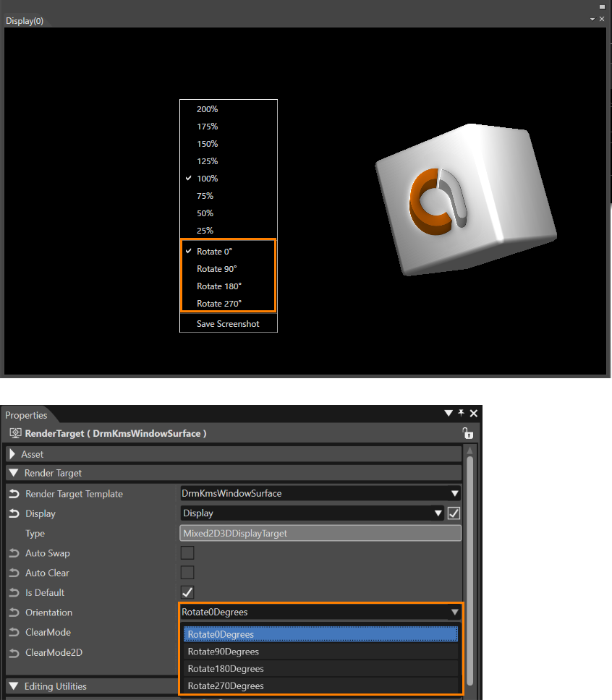Select the checked 100% zoom entry
The image size is (612, 700).
coord(229,179)
